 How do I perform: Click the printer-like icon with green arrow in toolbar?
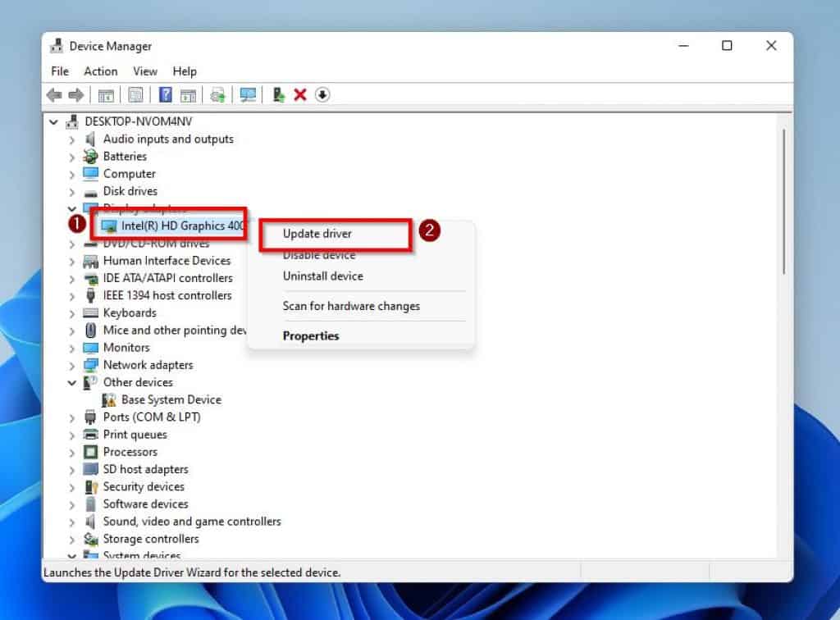tap(217, 95)
